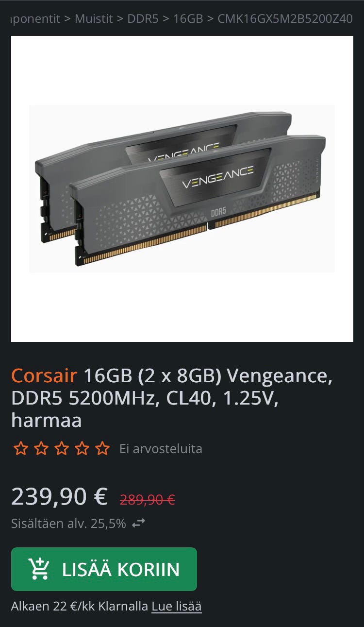The height and width of the screenshot is (627, 364).
Task: Toggle VAT display with the swap arrows icon
Action: (139, 524)
